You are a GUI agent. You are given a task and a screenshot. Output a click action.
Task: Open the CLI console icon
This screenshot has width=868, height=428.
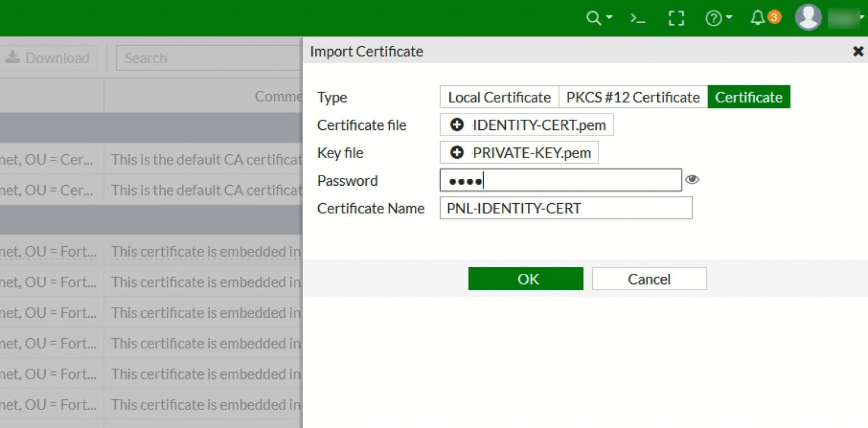637,18
